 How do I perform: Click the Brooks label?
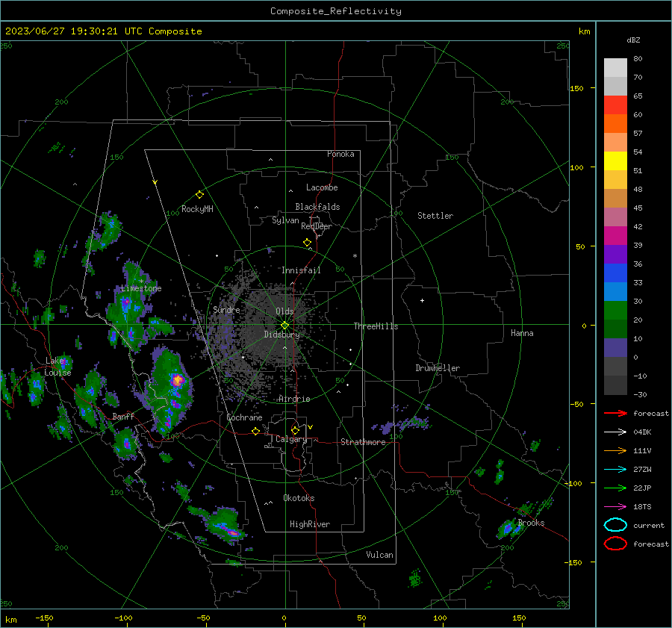pyautogui.click(x=531, y=523)
